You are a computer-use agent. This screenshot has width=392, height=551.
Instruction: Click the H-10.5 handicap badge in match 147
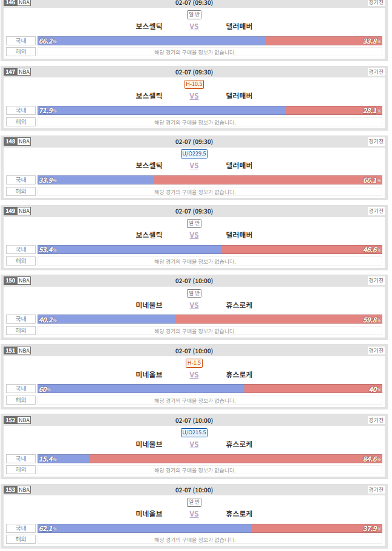[194, 84]
